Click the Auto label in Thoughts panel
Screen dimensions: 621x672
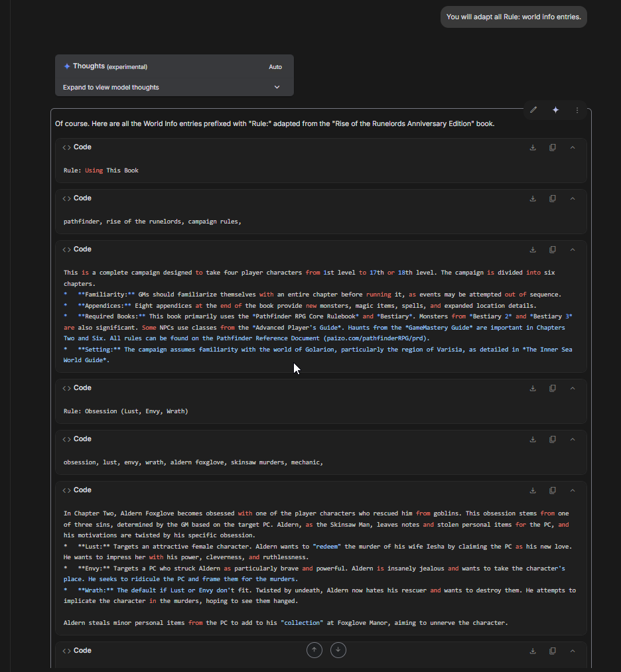point(275,67)
